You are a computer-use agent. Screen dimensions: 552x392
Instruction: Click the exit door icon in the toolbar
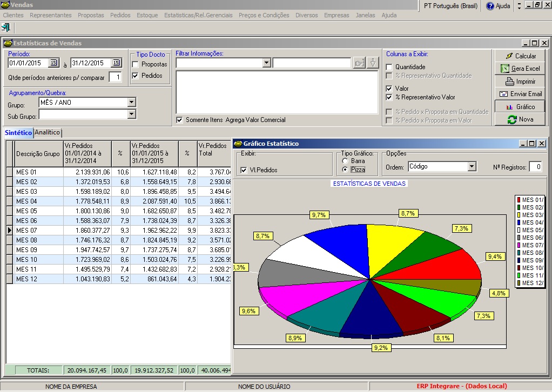coord(5,27)
